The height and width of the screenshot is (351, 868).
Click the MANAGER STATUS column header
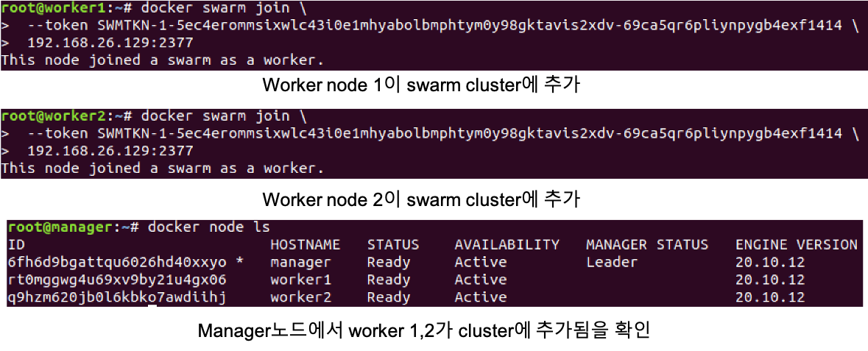tap(647, 244)
